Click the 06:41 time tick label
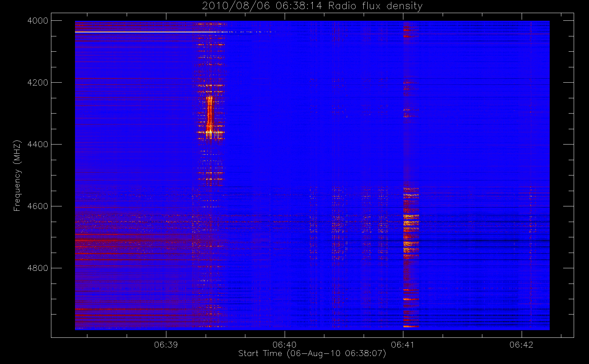Screen dimensions: 589x364 coord(403,345)
